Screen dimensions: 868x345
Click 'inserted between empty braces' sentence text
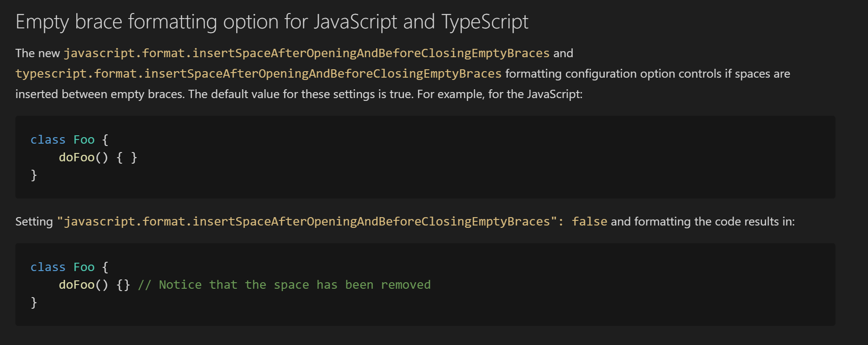pos(100,94)
